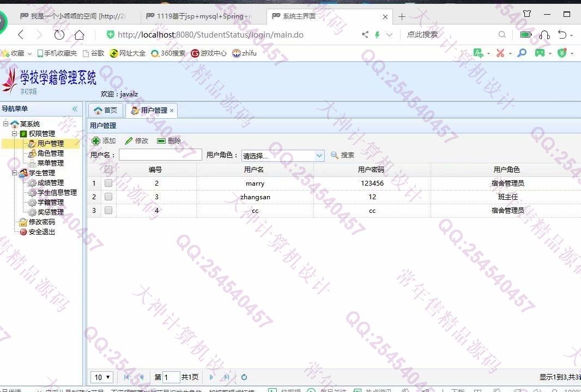This screenshot has width=581, height=392.
Task: Open 学籍管理 in navigation tree
Action: coord(51,203)
